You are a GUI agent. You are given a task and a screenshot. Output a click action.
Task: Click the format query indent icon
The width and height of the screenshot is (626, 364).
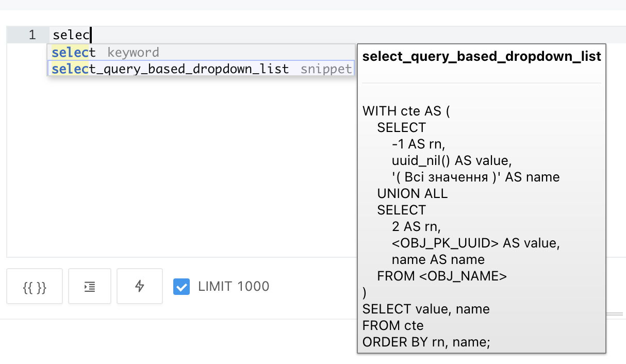90,286
